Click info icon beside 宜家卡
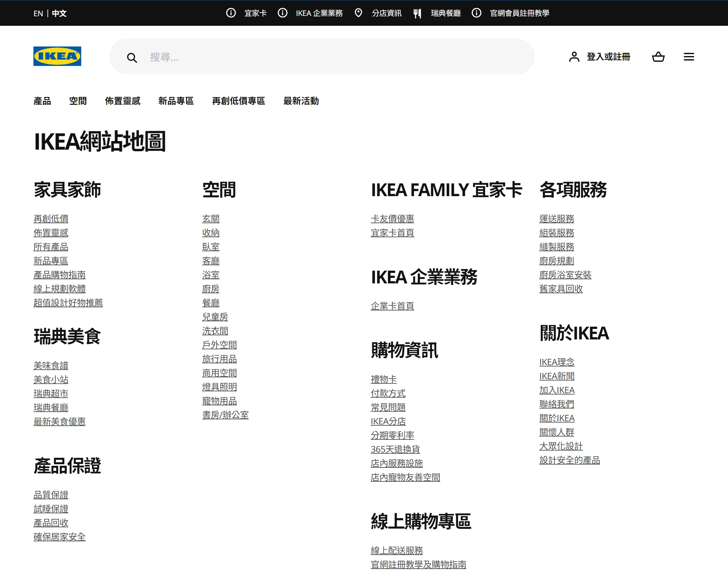The width and height of the screenshot is (728, 576). coord(231,13)
